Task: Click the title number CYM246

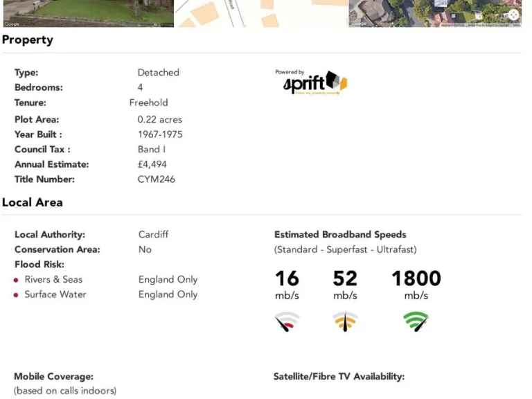Action: (x=156, y=179)
